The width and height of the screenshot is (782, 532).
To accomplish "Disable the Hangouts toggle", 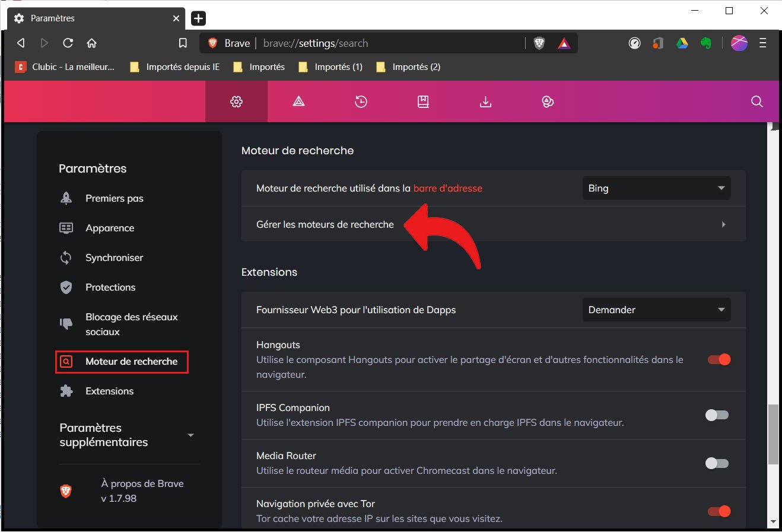I will [x=719, y=359].
